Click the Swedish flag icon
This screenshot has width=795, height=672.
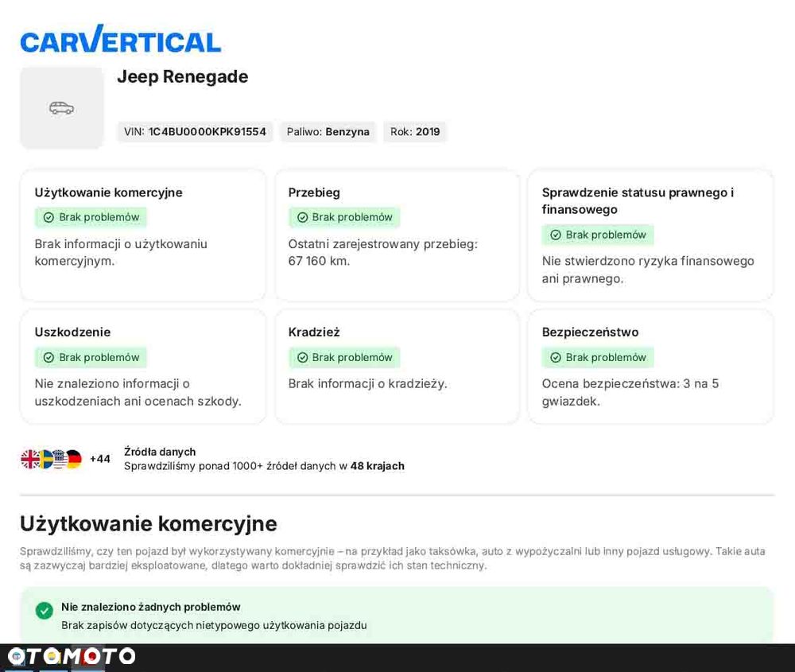pyautogui.click(x=45, y=459)
